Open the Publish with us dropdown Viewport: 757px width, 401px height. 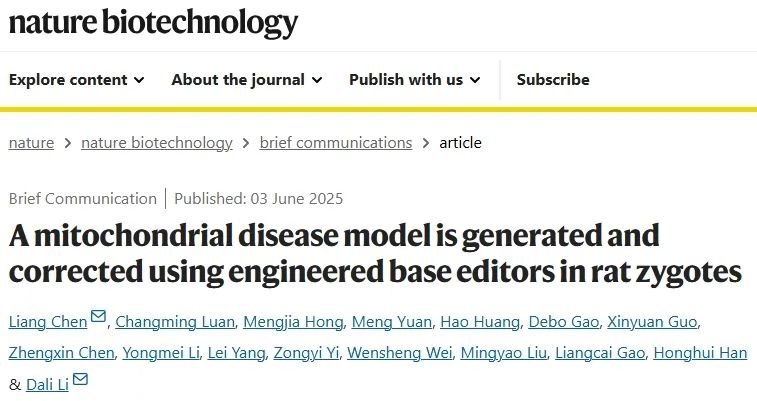click(415, 80)
